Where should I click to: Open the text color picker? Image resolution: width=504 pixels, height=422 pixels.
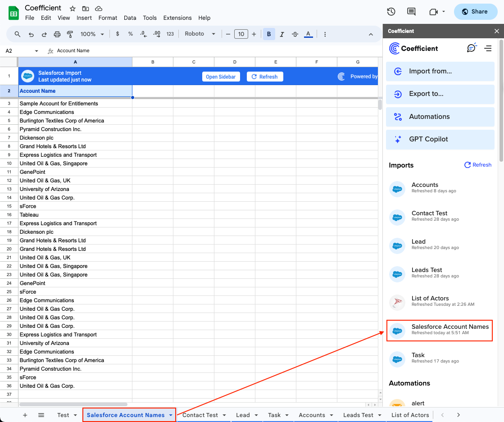pyautogui.click(x=308, y=34)
